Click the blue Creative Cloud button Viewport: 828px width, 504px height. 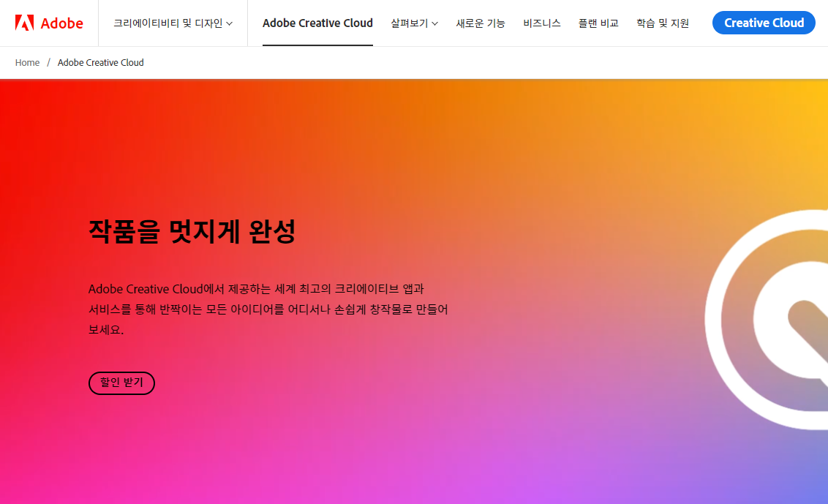pyautogui.click(x=764, y=23)
